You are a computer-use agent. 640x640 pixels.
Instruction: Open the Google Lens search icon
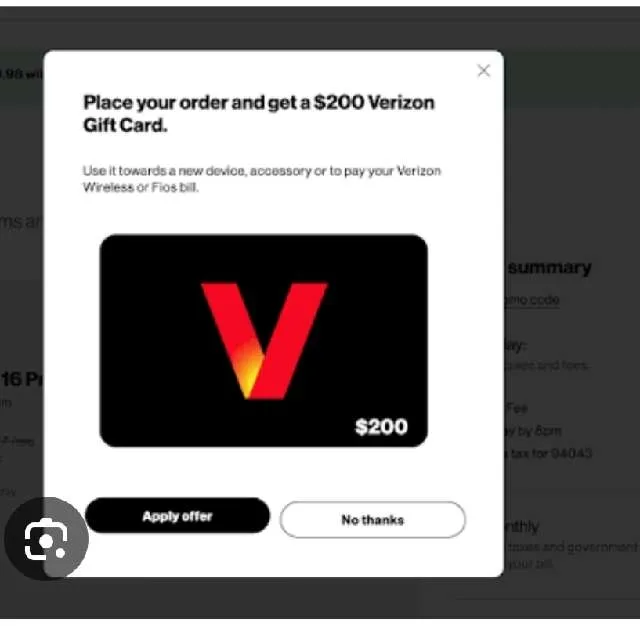coord(46,539)
